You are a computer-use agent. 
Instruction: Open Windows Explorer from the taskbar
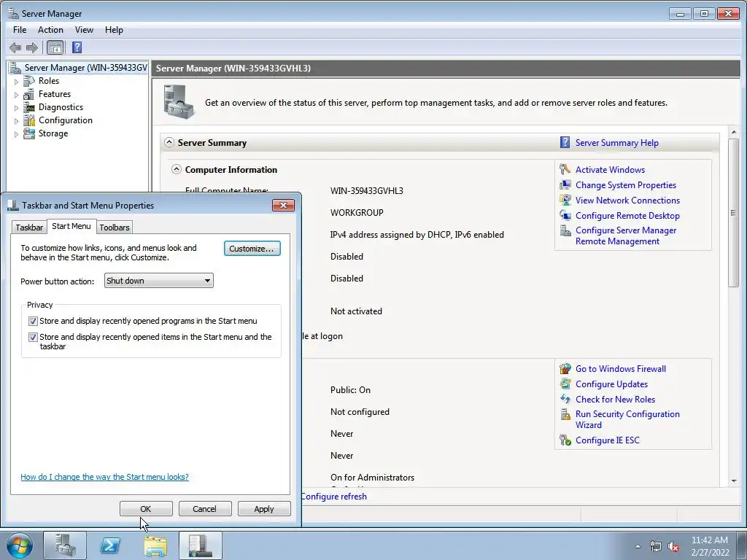155,545
